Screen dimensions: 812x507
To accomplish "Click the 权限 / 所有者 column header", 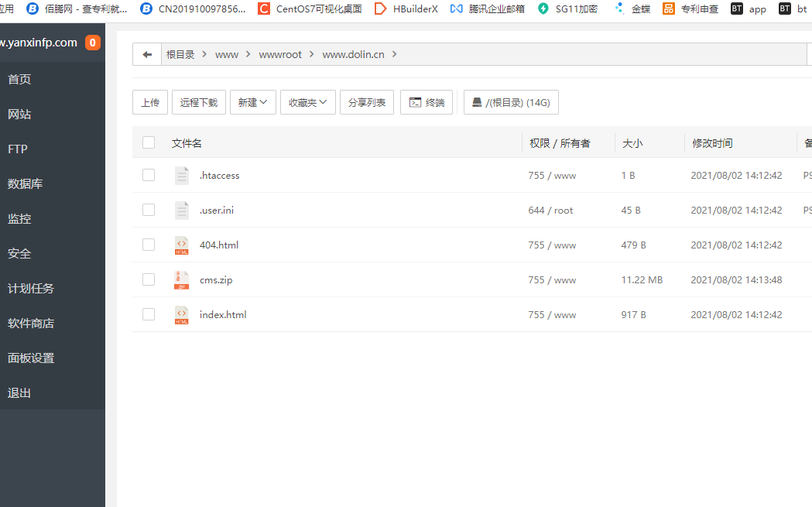I will 560,143.
